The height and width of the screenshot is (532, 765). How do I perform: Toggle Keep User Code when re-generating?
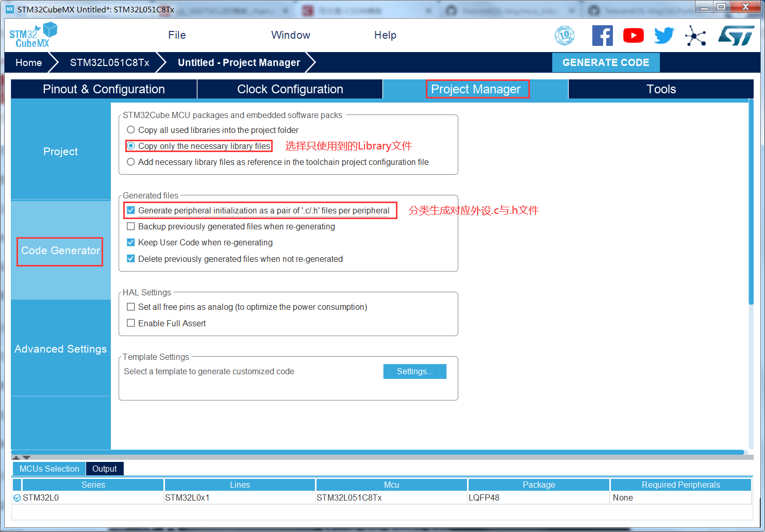pyautogui.click(x=131, y=242)
